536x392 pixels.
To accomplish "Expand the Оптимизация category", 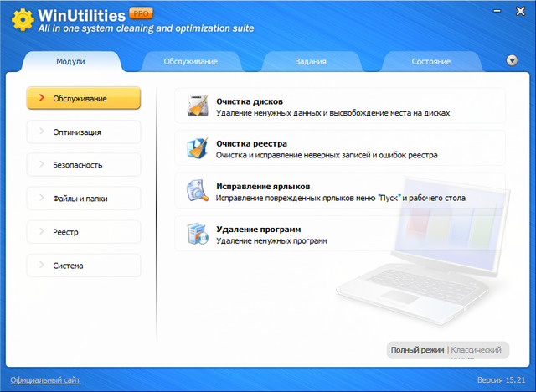I will (x=83, y=132).
